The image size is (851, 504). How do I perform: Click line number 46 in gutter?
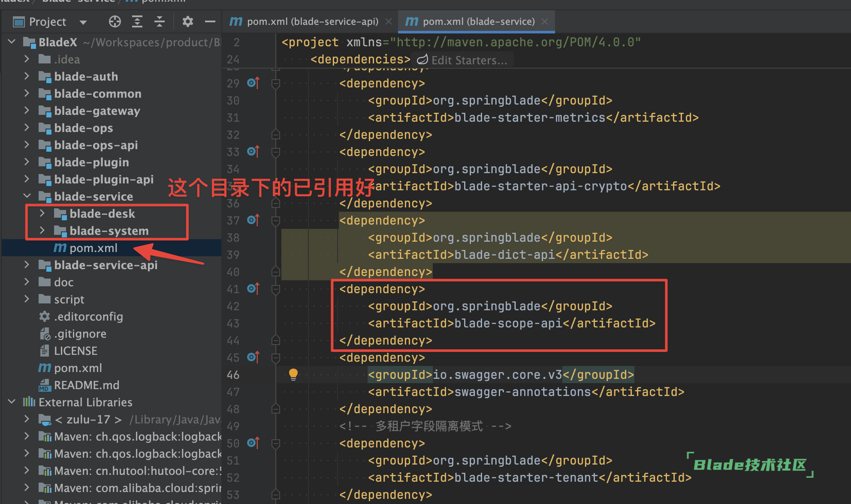pos(233,375)
